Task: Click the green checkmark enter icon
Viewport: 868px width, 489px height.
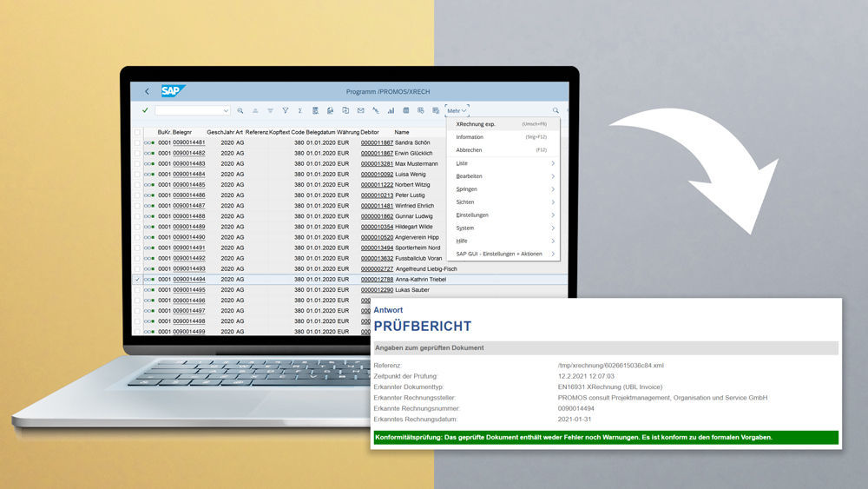Action: pyautogui.click(x=145, y=110)
